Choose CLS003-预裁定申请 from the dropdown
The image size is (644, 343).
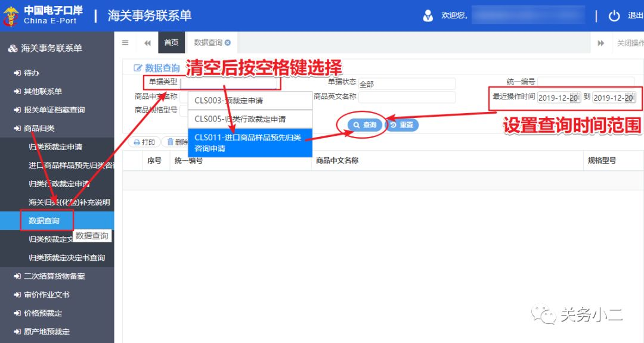coord(250,101)
